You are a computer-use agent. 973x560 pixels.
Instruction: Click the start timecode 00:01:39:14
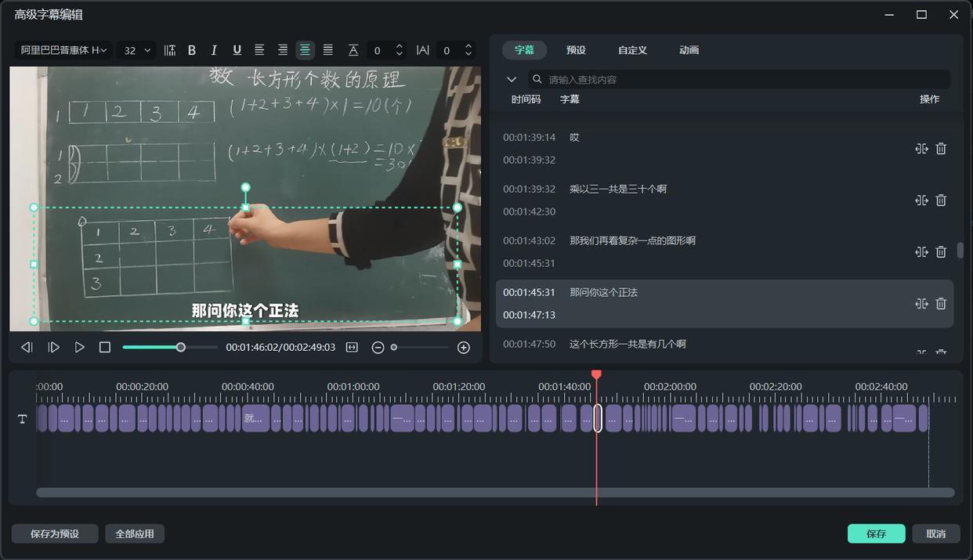pyautogui.click(x=529, y=137)
